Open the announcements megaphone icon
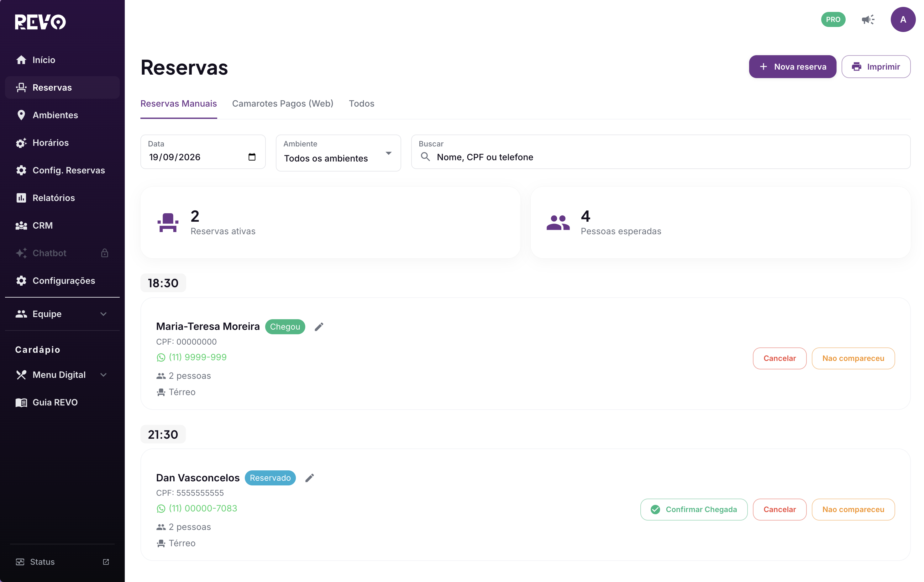Viewport: 924px width, 582px height. click(x=868, y=19)
